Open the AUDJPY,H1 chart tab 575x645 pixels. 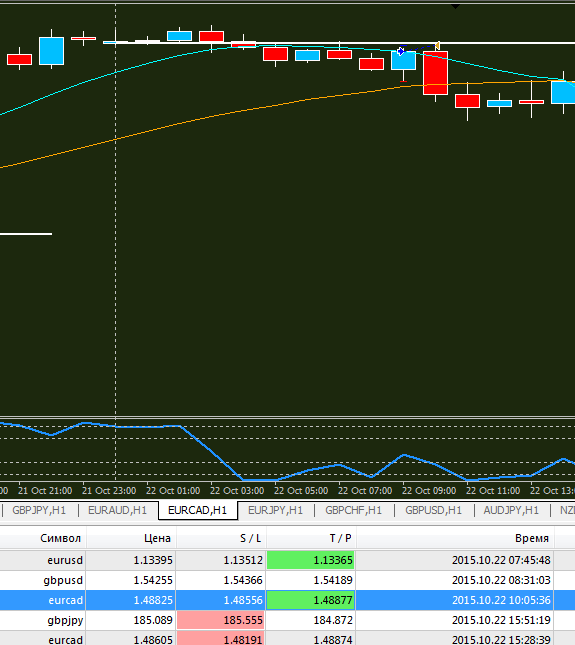[x=511, y=510]
